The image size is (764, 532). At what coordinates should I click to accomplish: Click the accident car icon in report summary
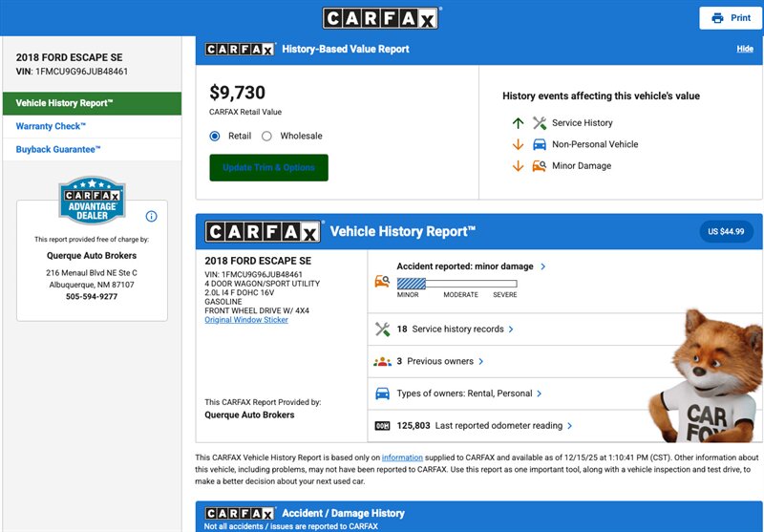[382, 283]
